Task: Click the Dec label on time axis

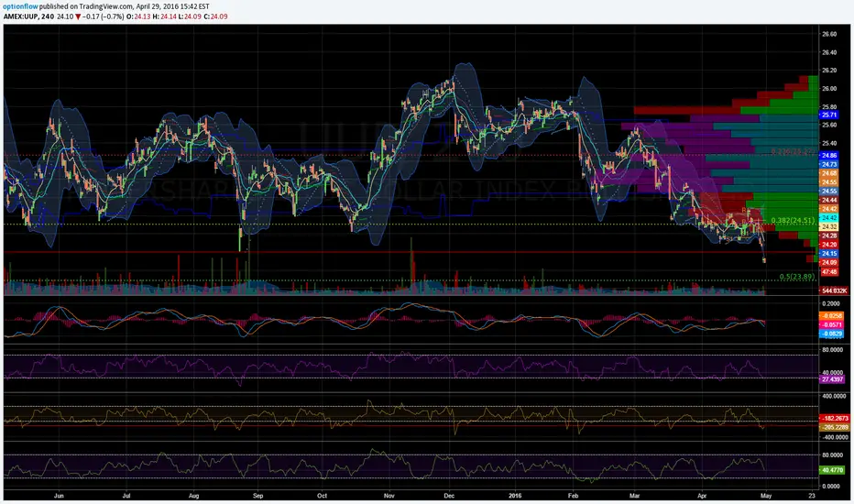Action: point(449,496)
